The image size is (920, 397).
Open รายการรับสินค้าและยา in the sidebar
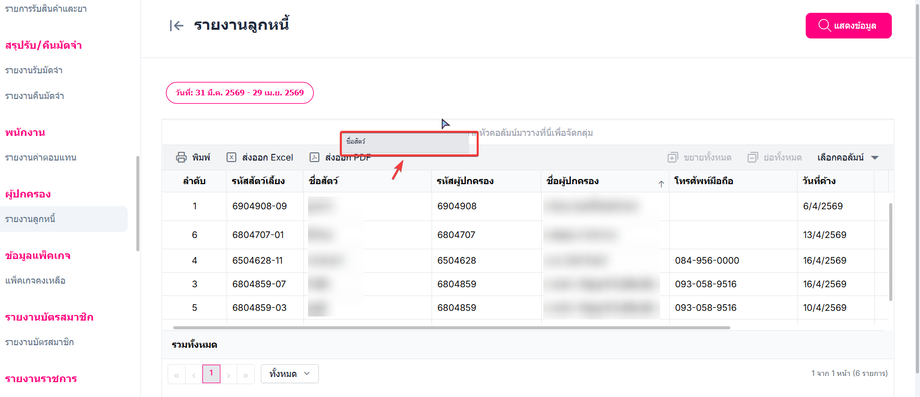[46, 9]
